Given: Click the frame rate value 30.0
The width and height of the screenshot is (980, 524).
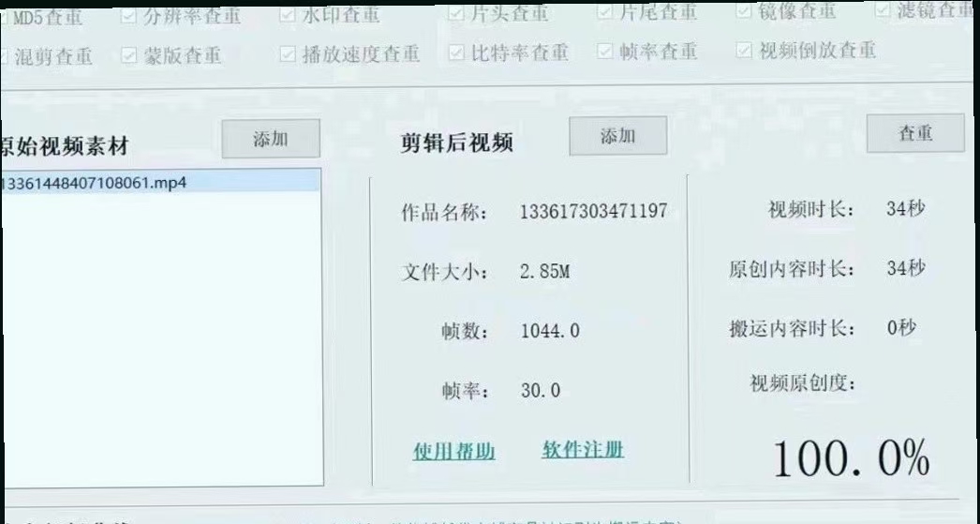Looking at the screenshot, I should [x=541, y=391].
